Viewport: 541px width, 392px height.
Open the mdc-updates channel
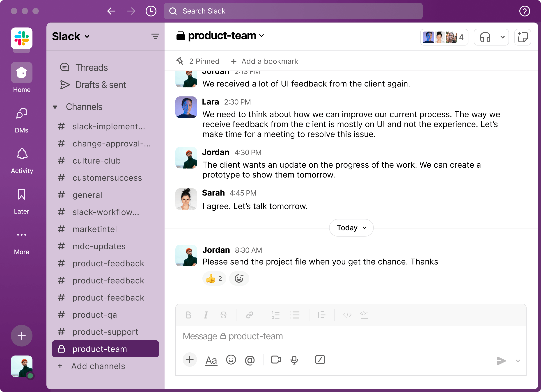[105, 246]
